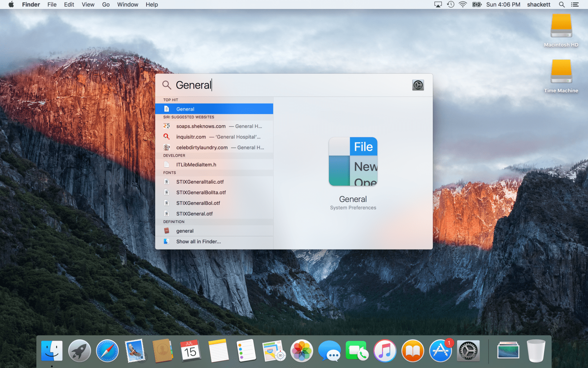Open the App Store from the Dock
The width and height of the screenshot is (588, 368).
441,350
